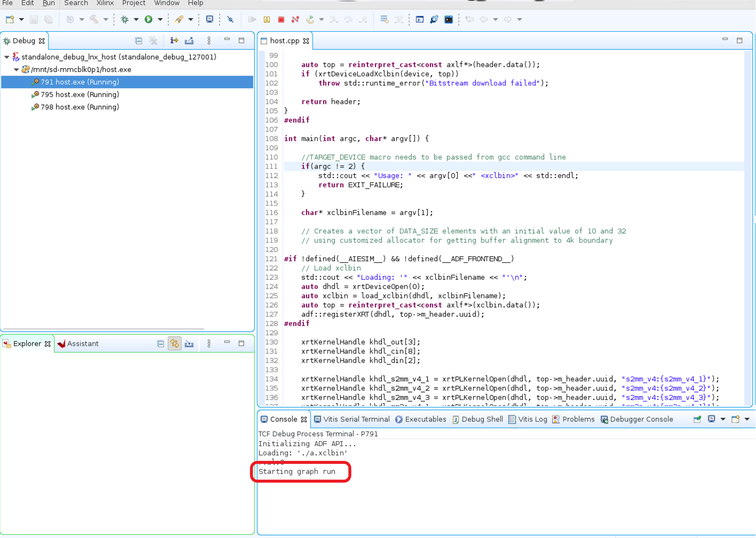Screen dimensions: 756x538
Task: Click the Debug panel horizontal scrollbar
Action: coord(104,329)
